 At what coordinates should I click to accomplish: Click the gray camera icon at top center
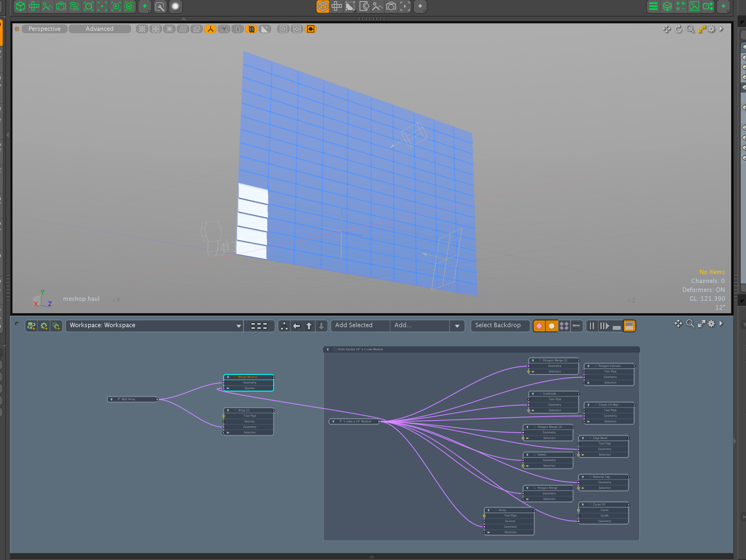pyautogui.click(x=391, y=7)
